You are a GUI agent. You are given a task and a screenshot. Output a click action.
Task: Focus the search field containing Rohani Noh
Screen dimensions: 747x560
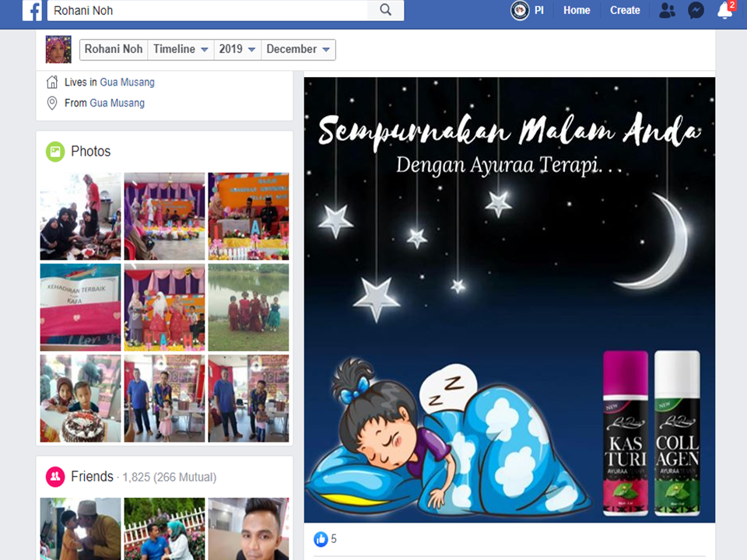(206, 11)
